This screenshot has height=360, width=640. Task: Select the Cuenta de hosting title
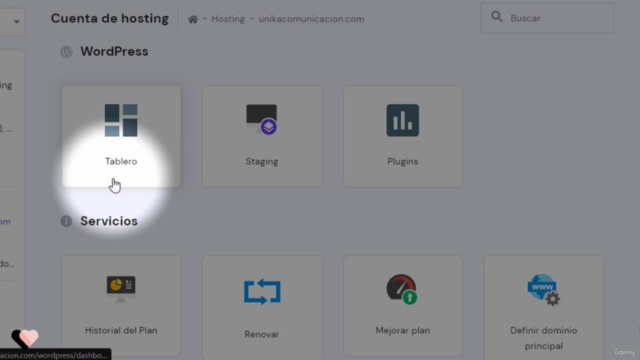click(110, 18)
